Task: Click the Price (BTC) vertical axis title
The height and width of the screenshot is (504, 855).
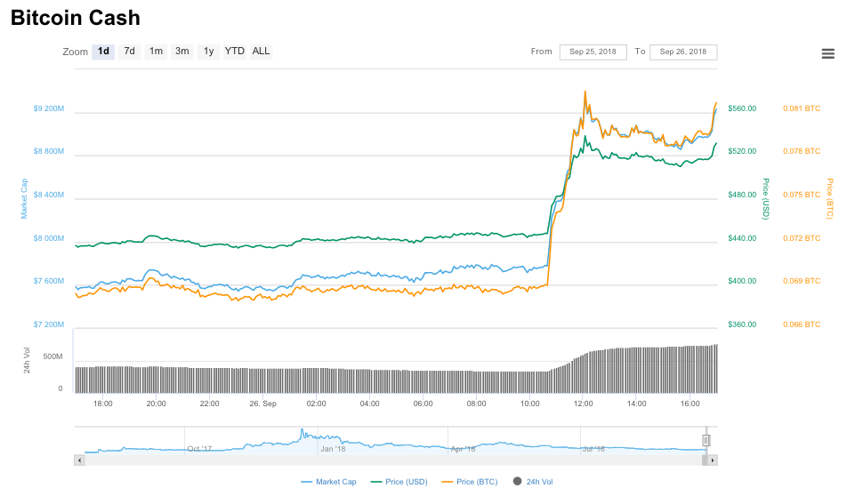Action: [x=830, y=199]
